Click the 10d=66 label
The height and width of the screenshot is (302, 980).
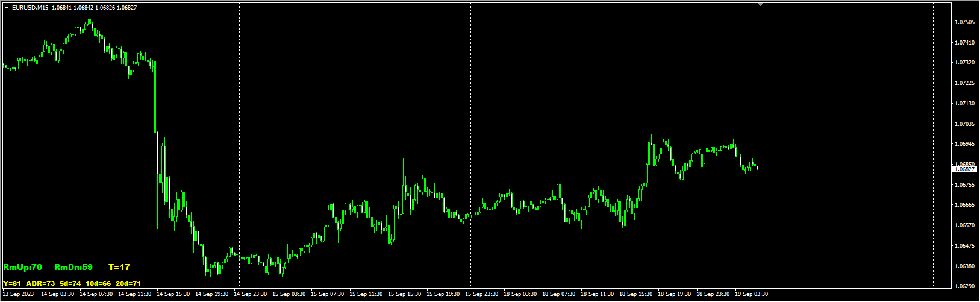pos(98,283)
